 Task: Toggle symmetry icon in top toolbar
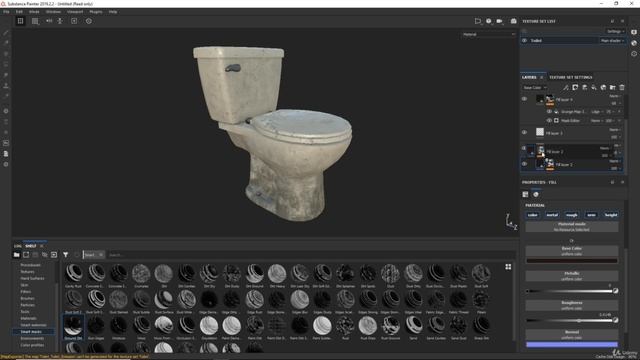49,21
